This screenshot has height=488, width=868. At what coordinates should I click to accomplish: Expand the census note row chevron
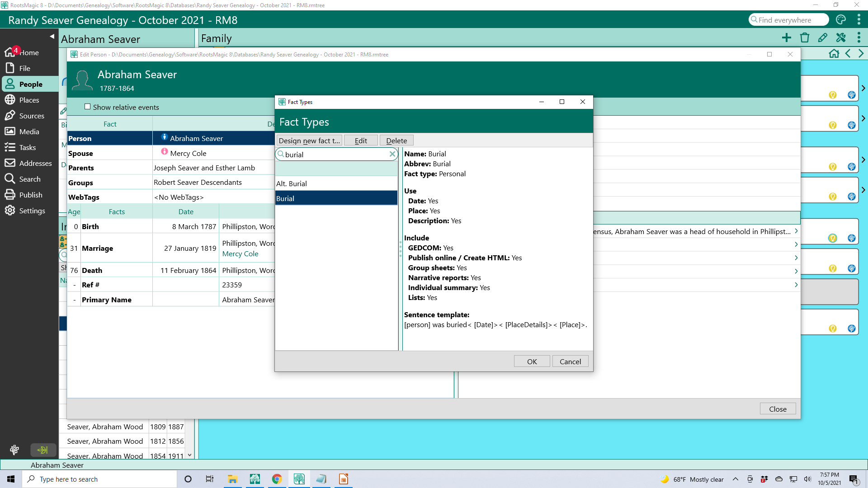click(796, 231)
